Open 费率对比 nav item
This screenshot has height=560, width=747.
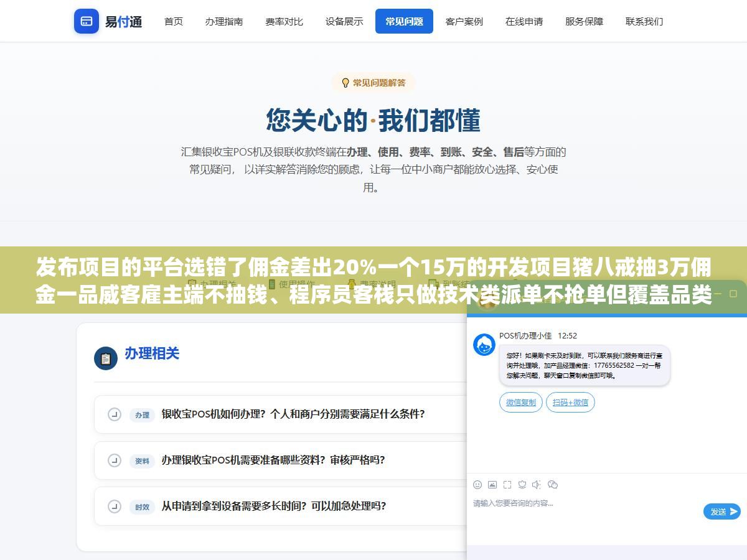(284, 21)
